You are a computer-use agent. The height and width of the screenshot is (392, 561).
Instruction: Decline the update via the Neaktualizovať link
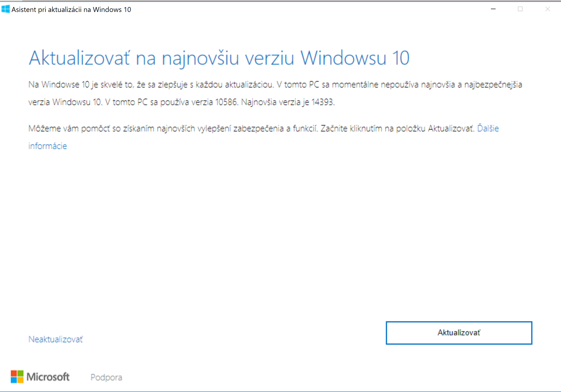click(x=56, y=339)
